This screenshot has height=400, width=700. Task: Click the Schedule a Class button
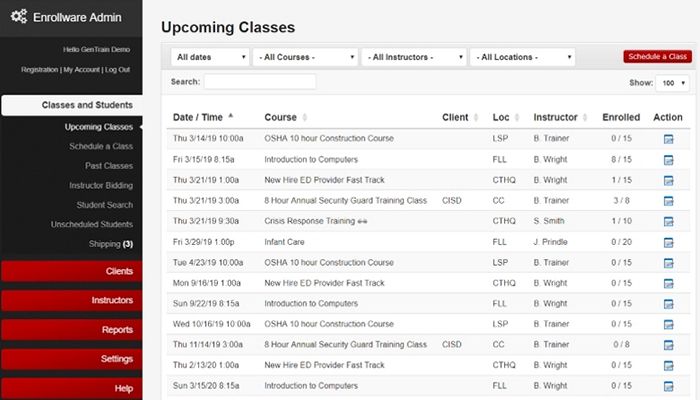(657, 57)
